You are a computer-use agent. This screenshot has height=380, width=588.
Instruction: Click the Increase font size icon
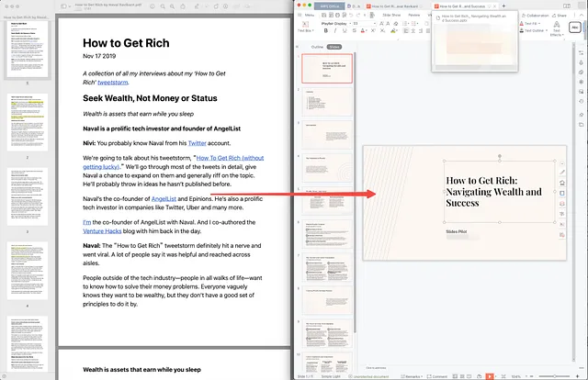(381, 24)
